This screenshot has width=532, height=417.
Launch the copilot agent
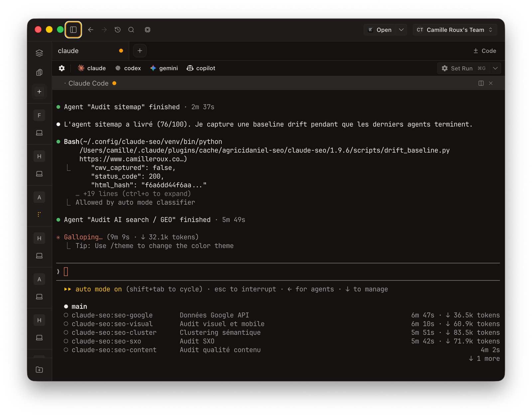tap(201, 68)
